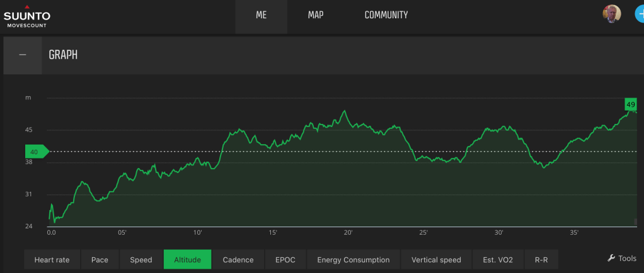
Task: Disable the Altitude graph
Action: pyautogui.click(x=187, y=260)
